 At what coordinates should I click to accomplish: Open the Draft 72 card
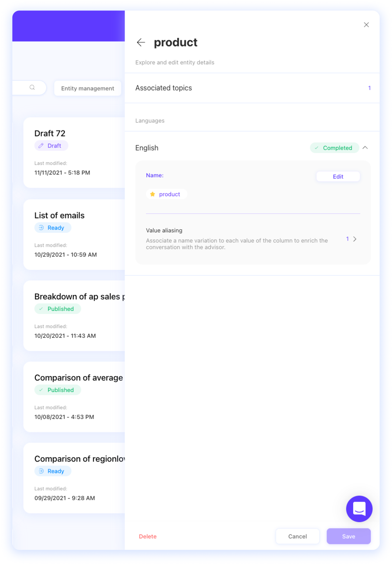coord(74,153)
